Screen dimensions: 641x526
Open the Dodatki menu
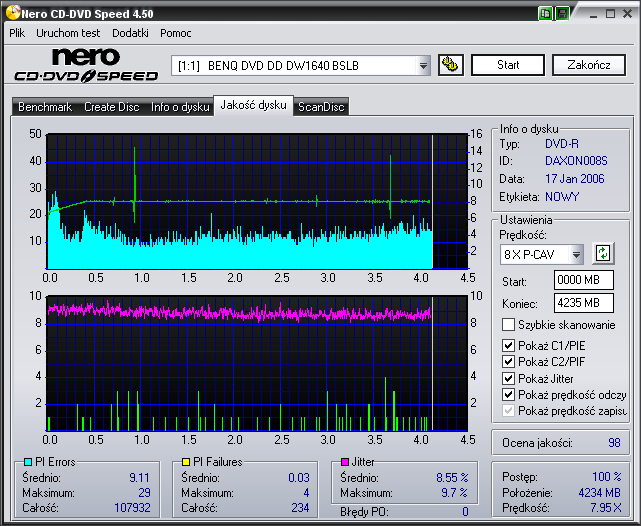click(130, 33)
